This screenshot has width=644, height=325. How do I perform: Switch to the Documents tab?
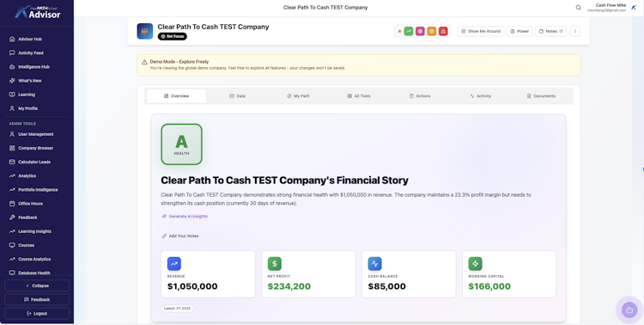click(x=541, y=95)
